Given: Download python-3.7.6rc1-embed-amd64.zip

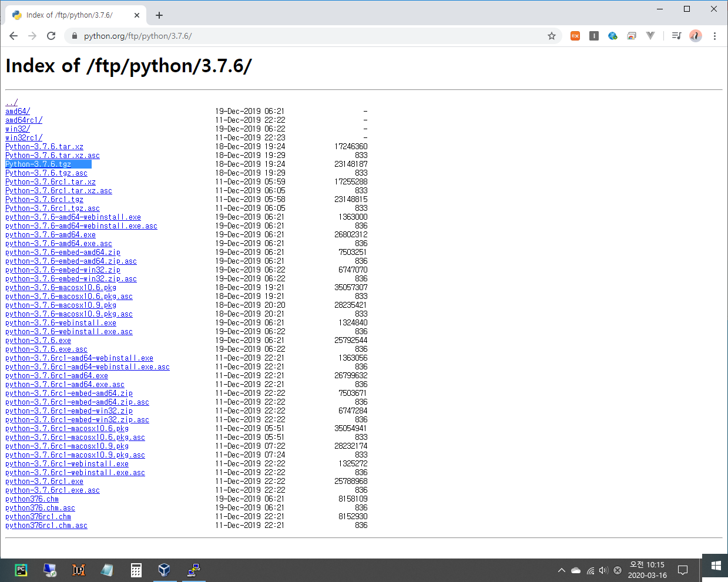Looking at the screenshot, I should click(x=69, y=393).
